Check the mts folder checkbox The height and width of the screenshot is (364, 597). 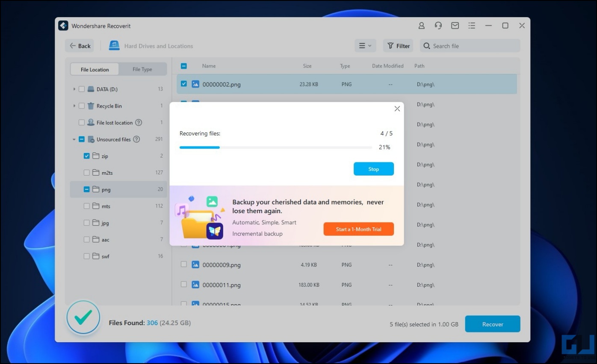(x=87, y=206)
